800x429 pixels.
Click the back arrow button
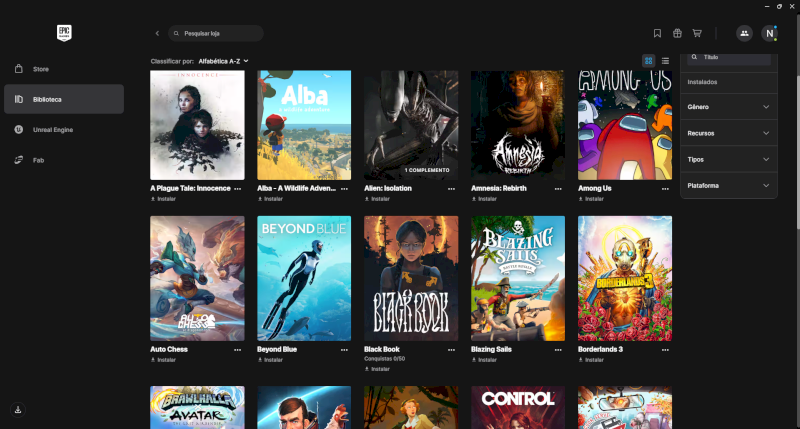pos(157,33)
